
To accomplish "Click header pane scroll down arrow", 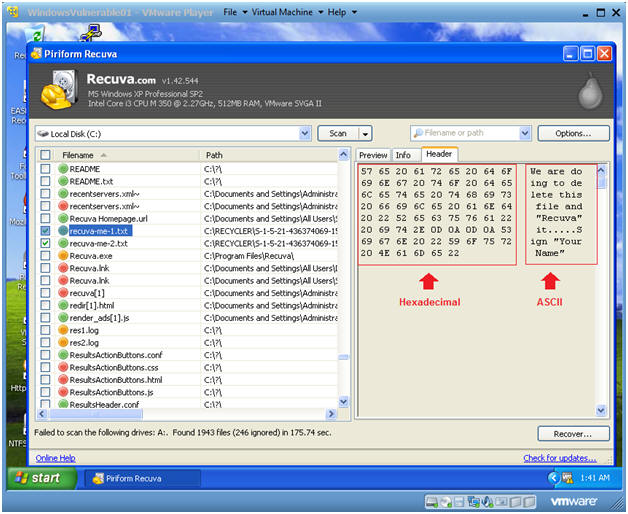I will [x=601, y=410].
